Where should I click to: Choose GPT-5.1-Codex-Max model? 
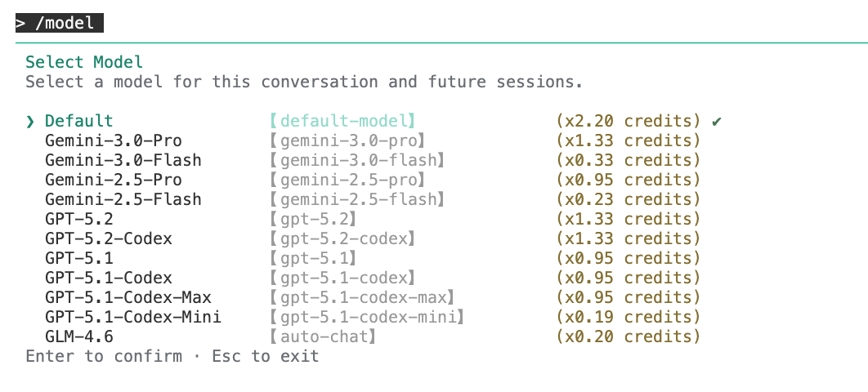pyautogui.click(x=128, y=297)
